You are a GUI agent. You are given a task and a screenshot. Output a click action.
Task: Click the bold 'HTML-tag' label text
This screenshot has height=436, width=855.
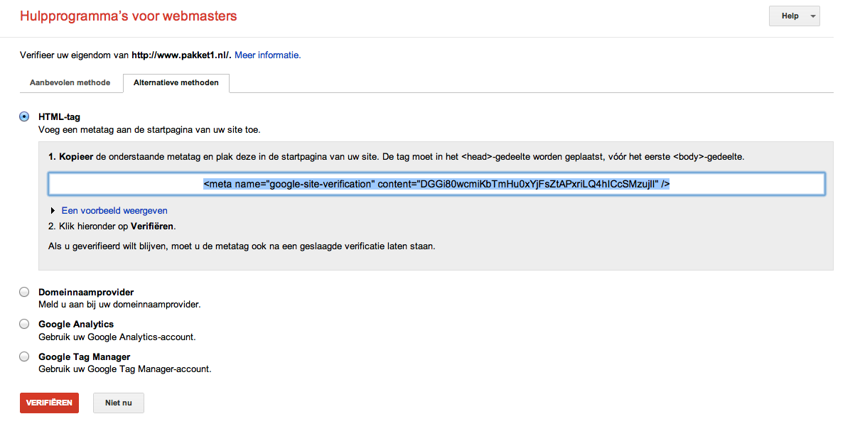pyautogui.click(x=59, y=117)
